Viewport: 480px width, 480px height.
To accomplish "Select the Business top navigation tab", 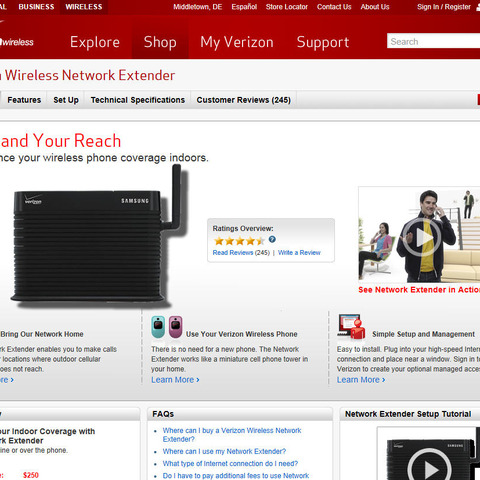I will tap(36, 7).
